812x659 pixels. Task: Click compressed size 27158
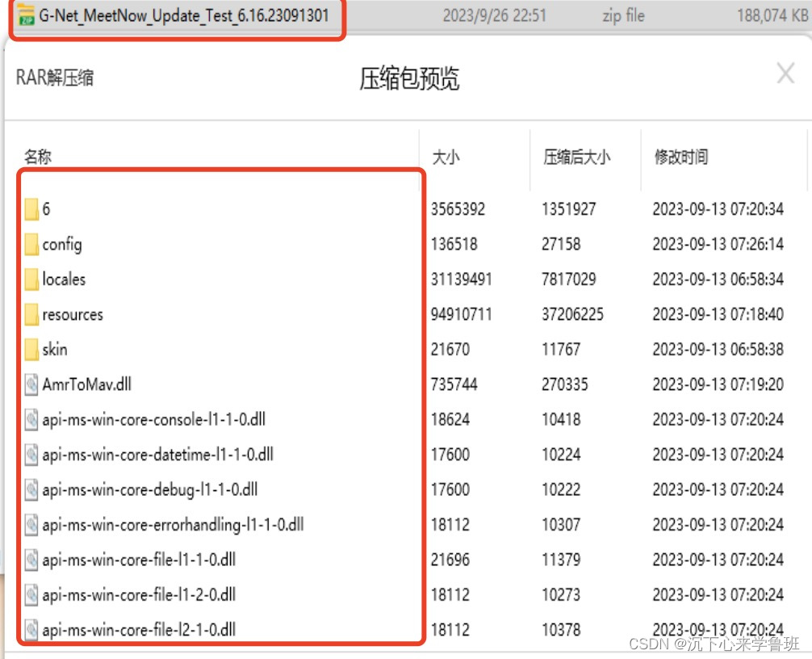pyautogui.click(x=561, y=244)
